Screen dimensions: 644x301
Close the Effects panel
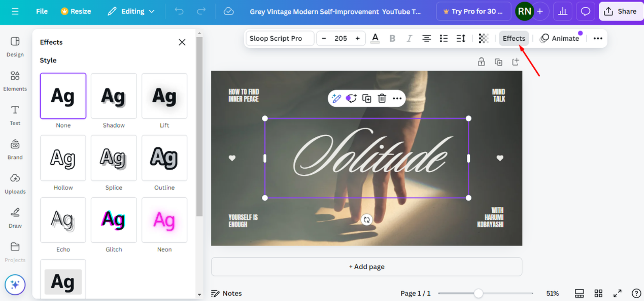point(182,42)
